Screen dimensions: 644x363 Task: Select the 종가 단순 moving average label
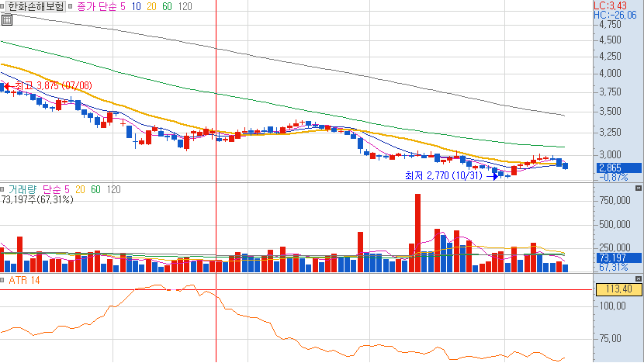[97, 6]
